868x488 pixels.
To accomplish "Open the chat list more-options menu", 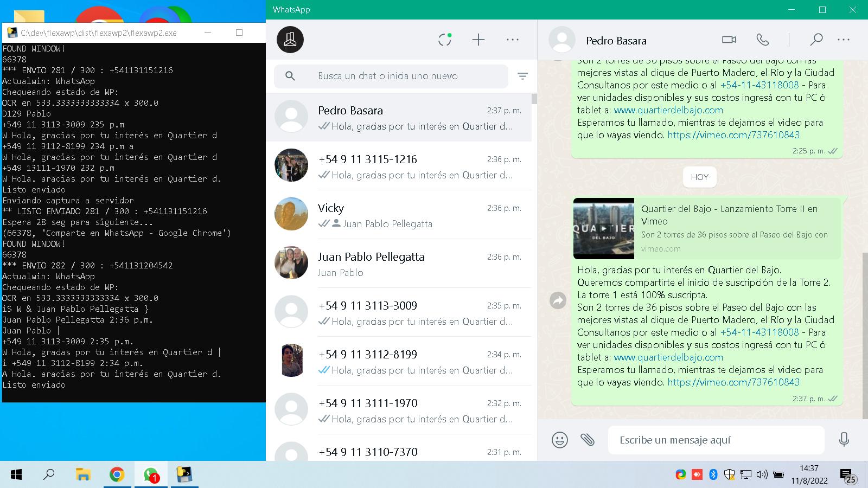I will coord(513,40).
